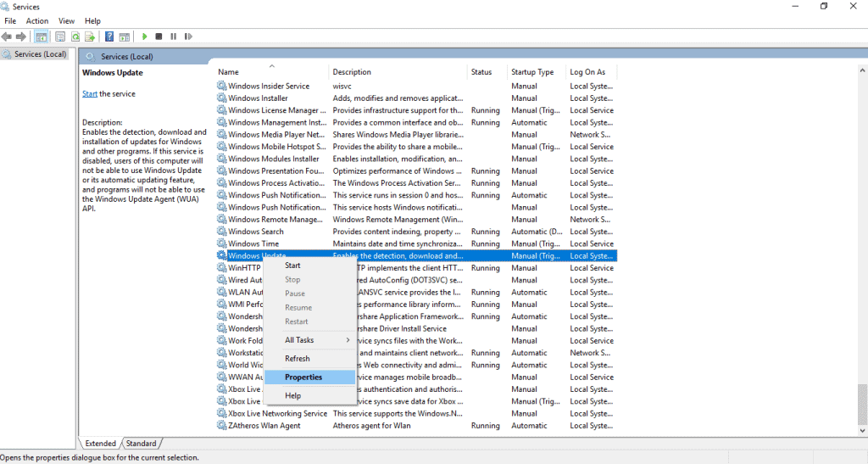
Task: Toggle the Show/Hide Console Tree toolbar icon
Action: (x=41, y=36)
